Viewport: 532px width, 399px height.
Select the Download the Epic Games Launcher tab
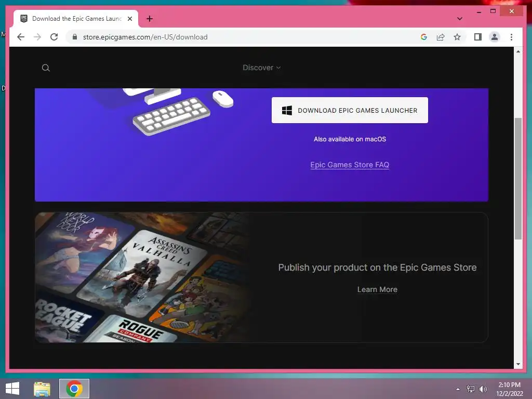tap(76, 19)
